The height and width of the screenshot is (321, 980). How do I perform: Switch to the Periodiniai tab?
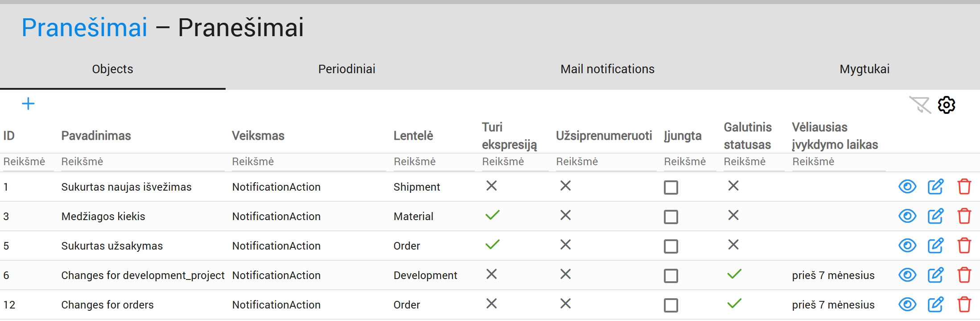click(x=346, y=69)
